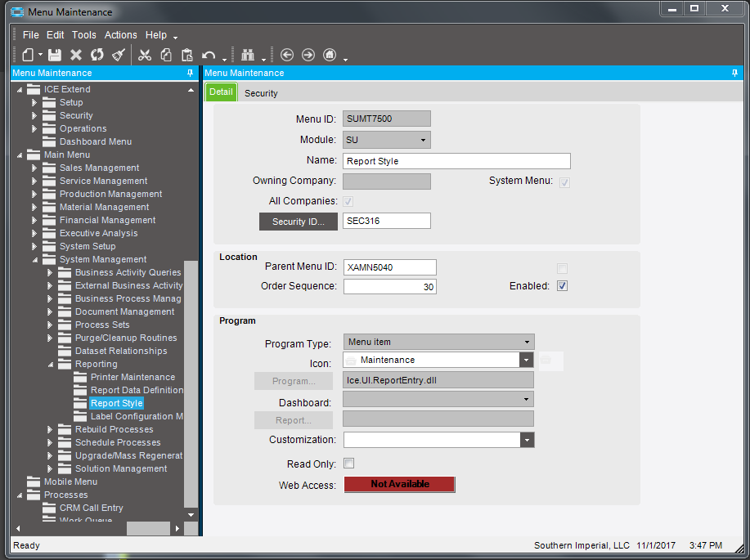Screen dimensions: 750x560
Task: Click the folder icon beside Mobile Menu
Action: click(34, 482)
